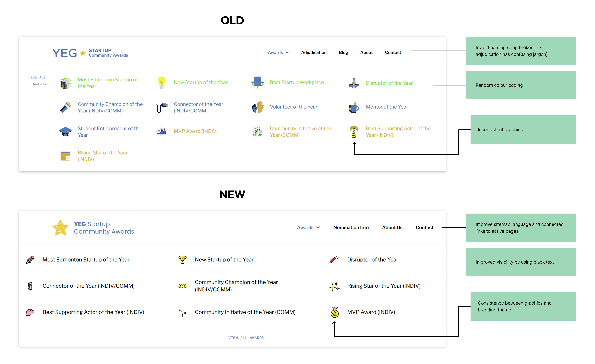Open old green Disruptor of the Year link
Screen dimensions: 595x364
coord(389,83)
